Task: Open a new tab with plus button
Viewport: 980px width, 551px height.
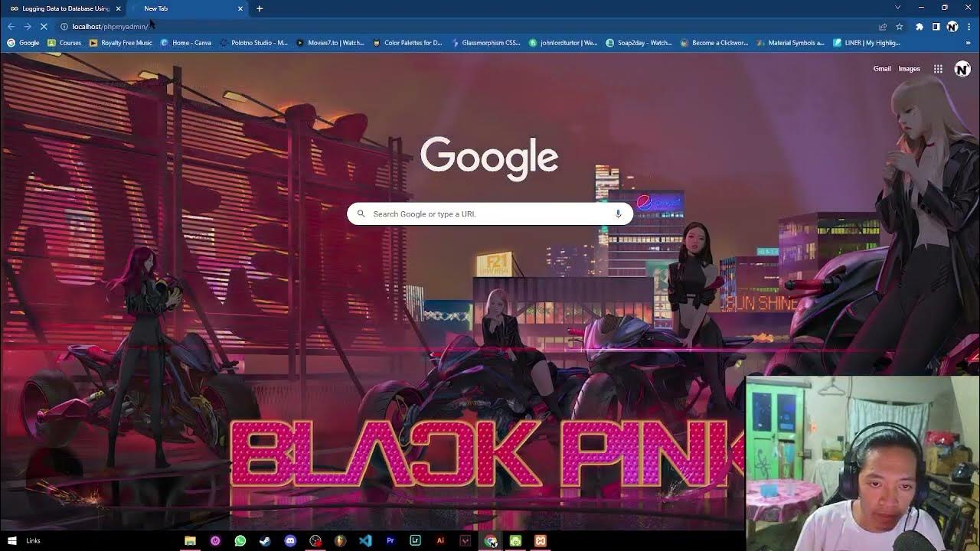Action: [260, 8]
